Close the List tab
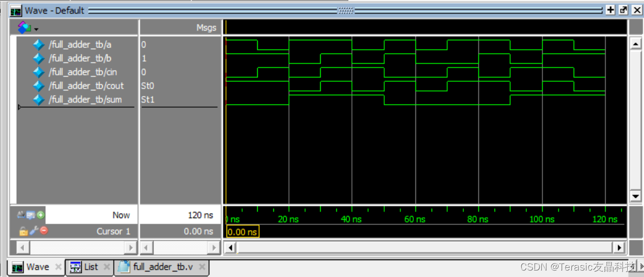This screenshot has height=277, width=644. [107, 267]
